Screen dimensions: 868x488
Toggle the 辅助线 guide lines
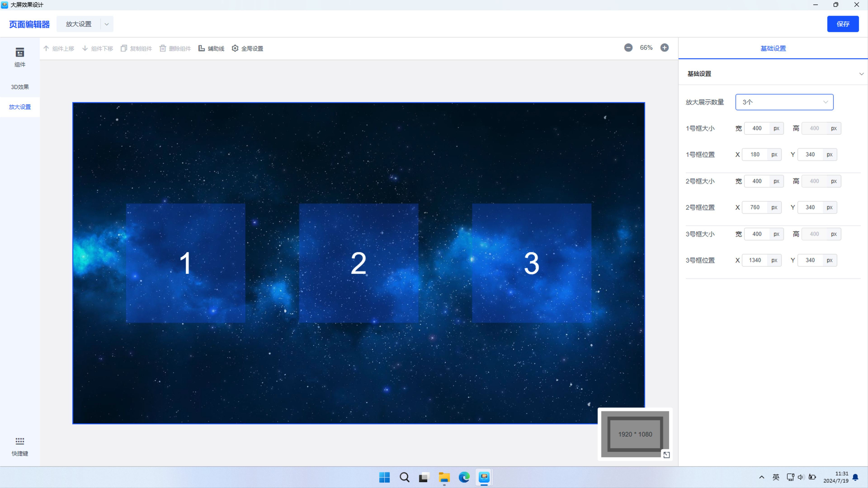pos(211,49)
